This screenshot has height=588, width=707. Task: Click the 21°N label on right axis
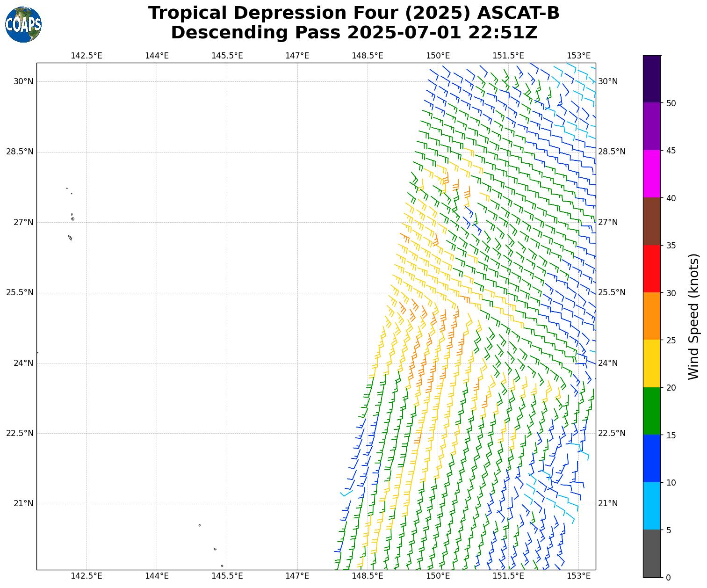(x=608, y=503)
